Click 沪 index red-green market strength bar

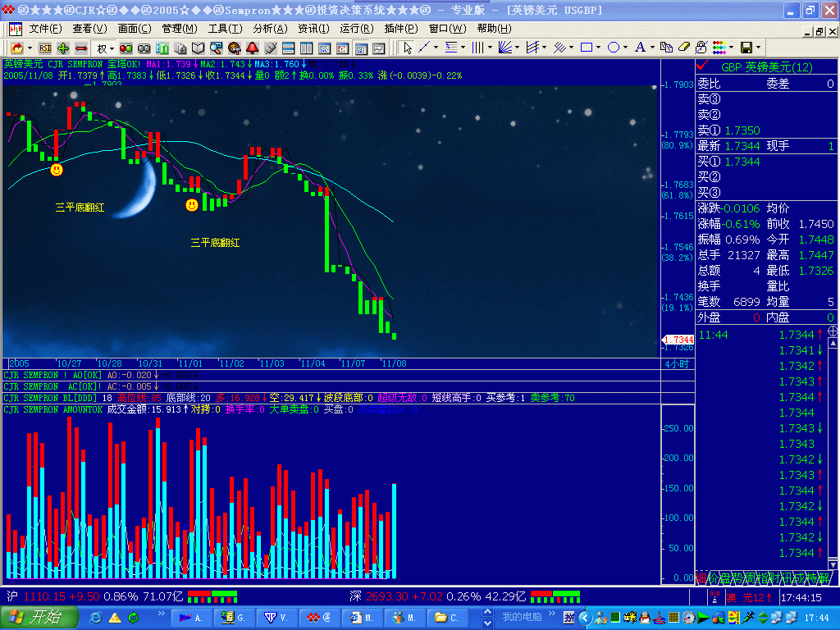coord(212,597)
